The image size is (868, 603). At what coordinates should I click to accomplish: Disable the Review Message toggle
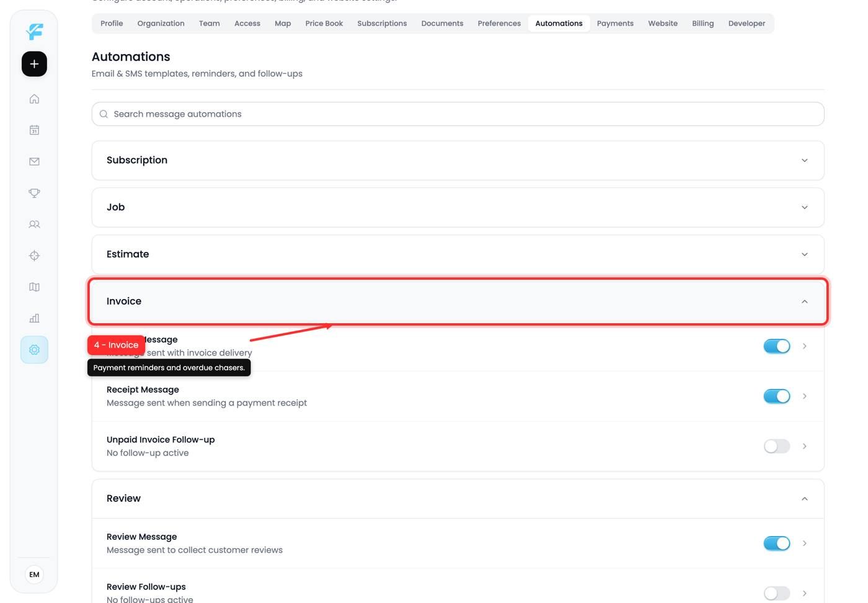pyautogui.click(x=776, y=543)
